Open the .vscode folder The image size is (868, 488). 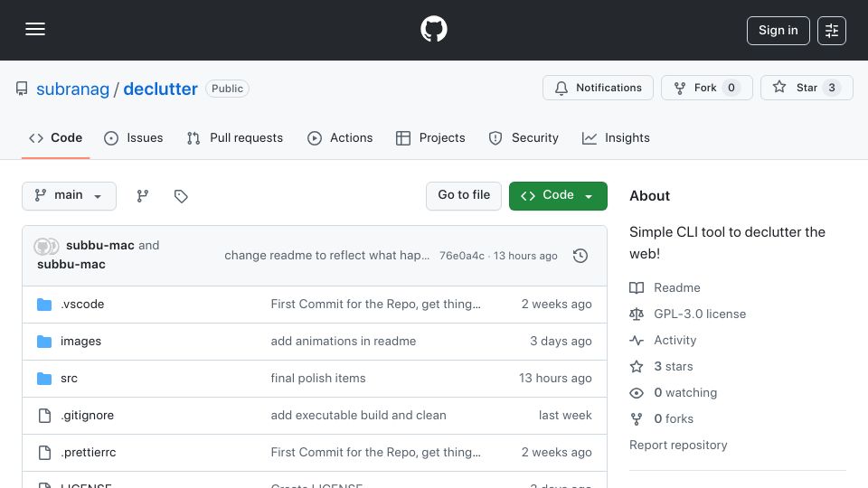[x=82, y=305]
